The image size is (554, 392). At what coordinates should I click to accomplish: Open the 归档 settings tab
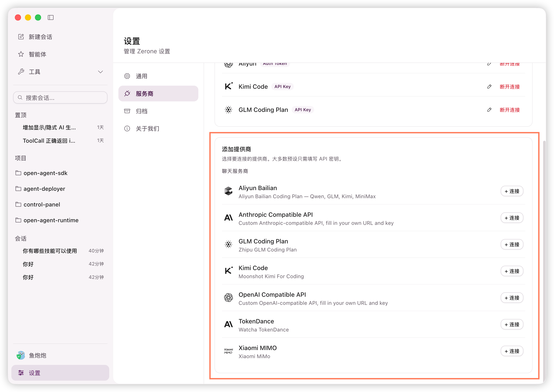[158, 111]
